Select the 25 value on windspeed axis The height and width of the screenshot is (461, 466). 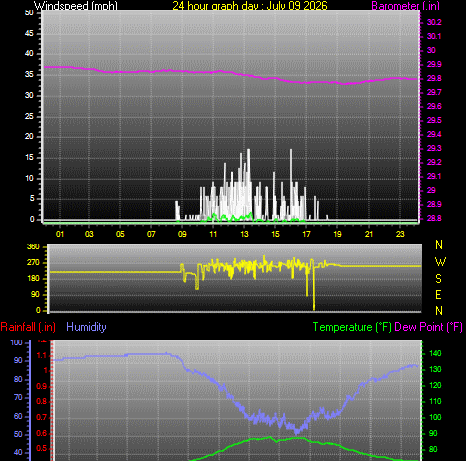(x=29, y=116)
